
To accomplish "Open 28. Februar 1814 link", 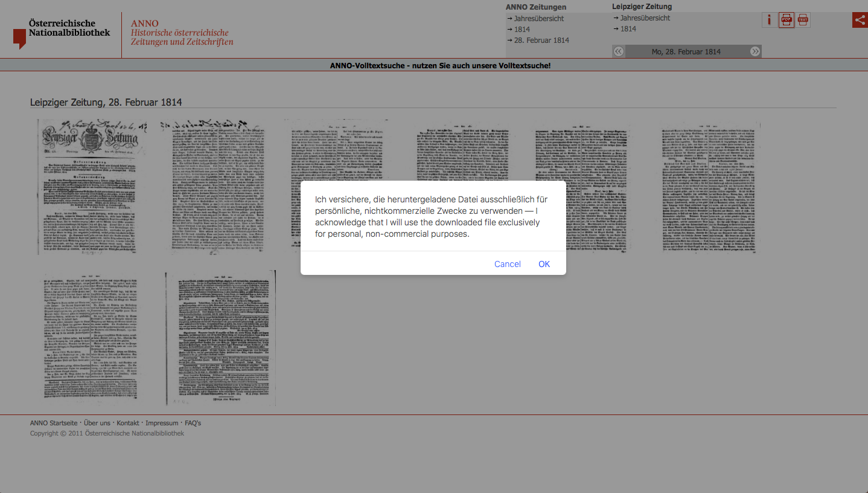I will [x=541, y=40].
